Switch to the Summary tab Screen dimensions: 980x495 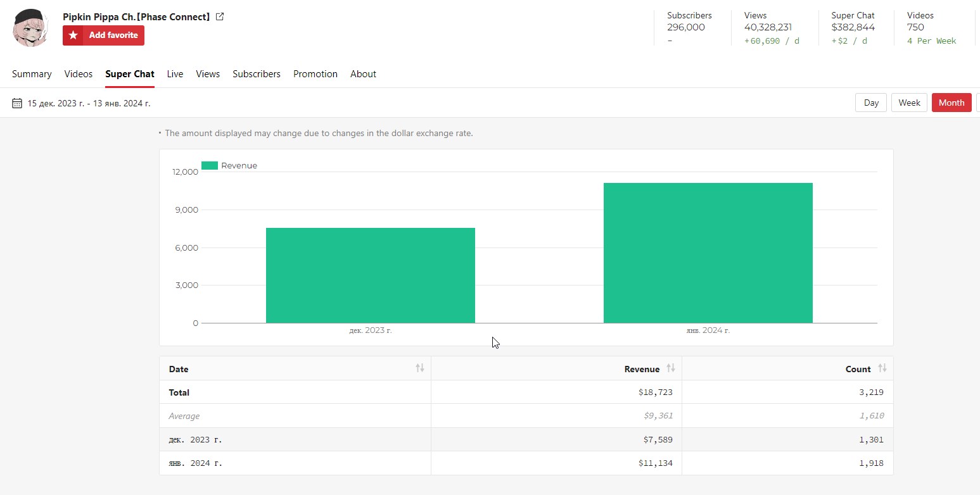tap(32, 74)
